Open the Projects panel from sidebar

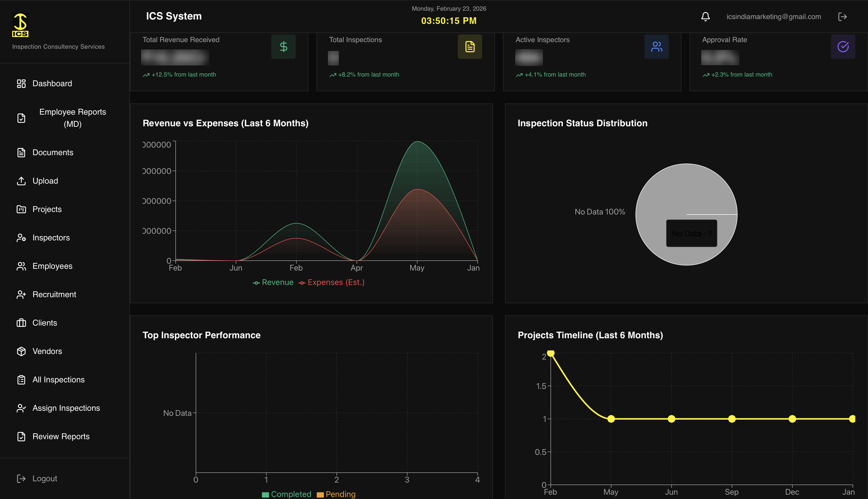pos(47,209)
